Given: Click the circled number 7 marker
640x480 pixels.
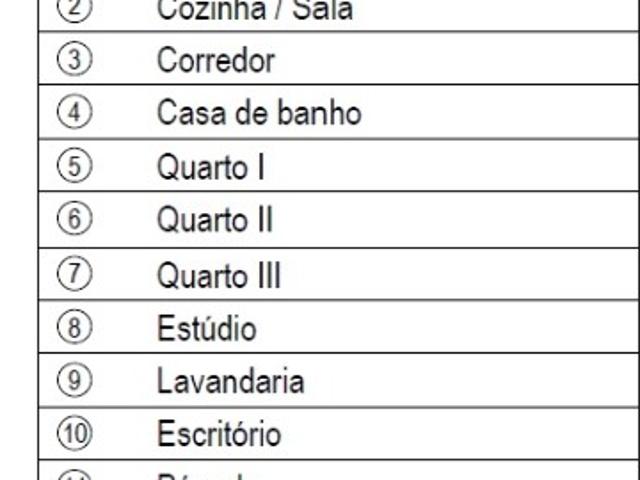Looking at the screenshot, I should 74,273.
